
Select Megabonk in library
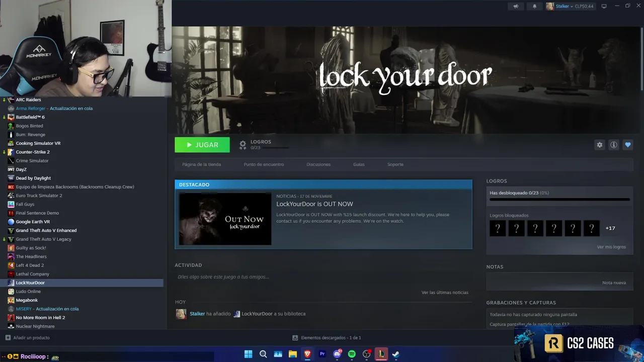click(27, 300)
